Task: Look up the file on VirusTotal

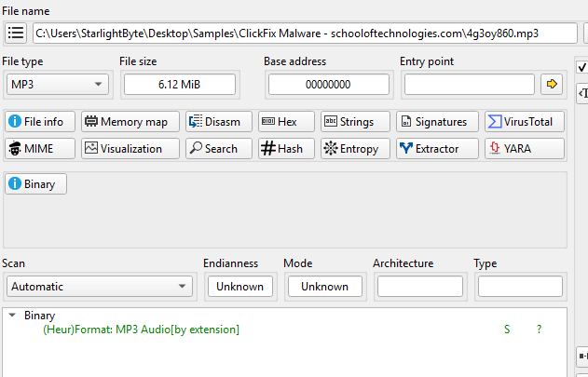Action: [x=524, y=122]
